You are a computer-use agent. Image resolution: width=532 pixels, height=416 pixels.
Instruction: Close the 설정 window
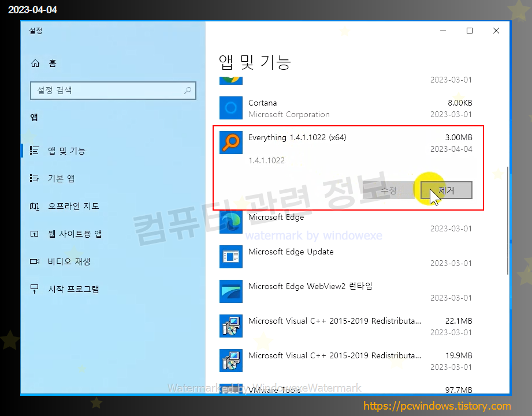(x=496, y=31)
